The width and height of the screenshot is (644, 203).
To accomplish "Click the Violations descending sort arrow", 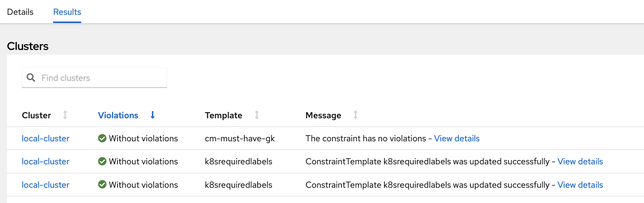I will tap(153, 115).
